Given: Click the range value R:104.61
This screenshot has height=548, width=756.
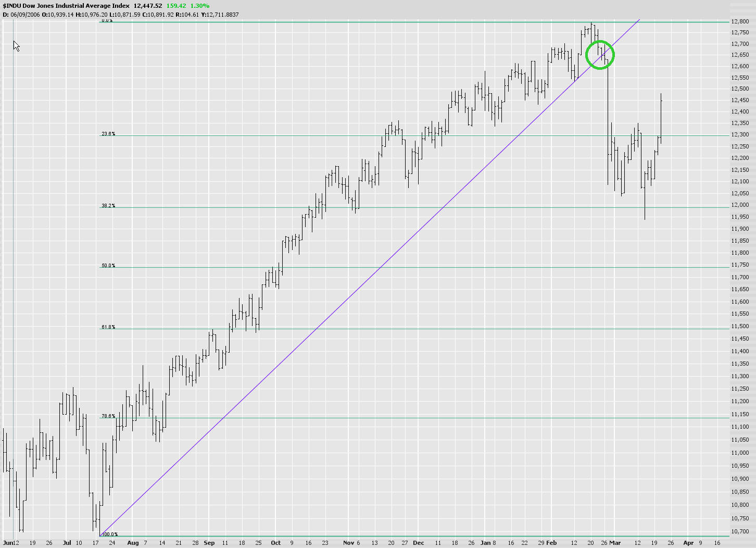Looking at the screenshot, I should (187, 15).
